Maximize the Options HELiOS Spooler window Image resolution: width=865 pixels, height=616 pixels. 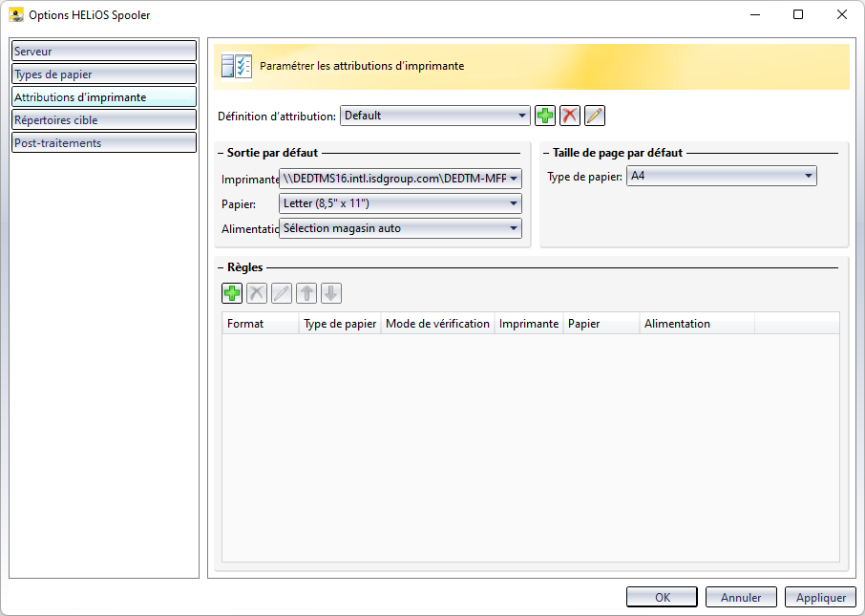pyautogui.click(x=798, y=15)
